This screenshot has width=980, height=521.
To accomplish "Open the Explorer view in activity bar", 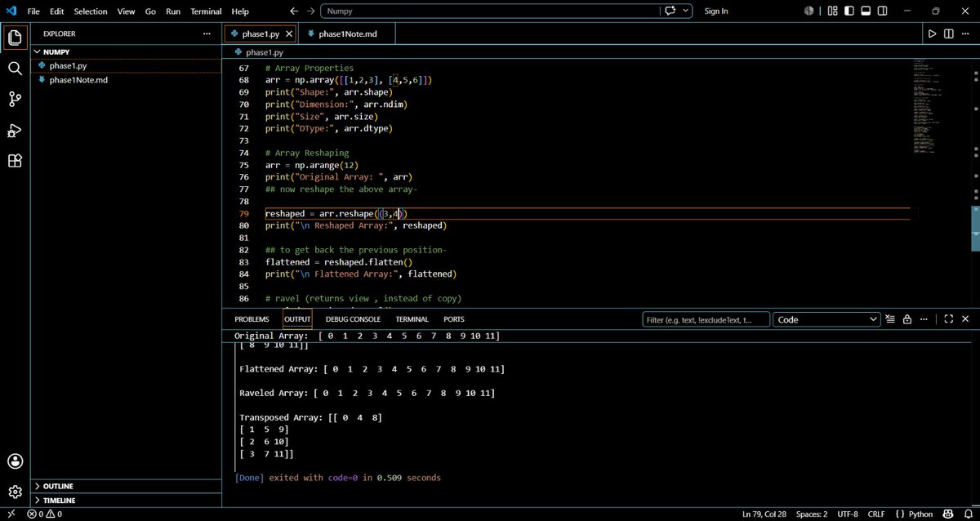I will pos(15,38).
